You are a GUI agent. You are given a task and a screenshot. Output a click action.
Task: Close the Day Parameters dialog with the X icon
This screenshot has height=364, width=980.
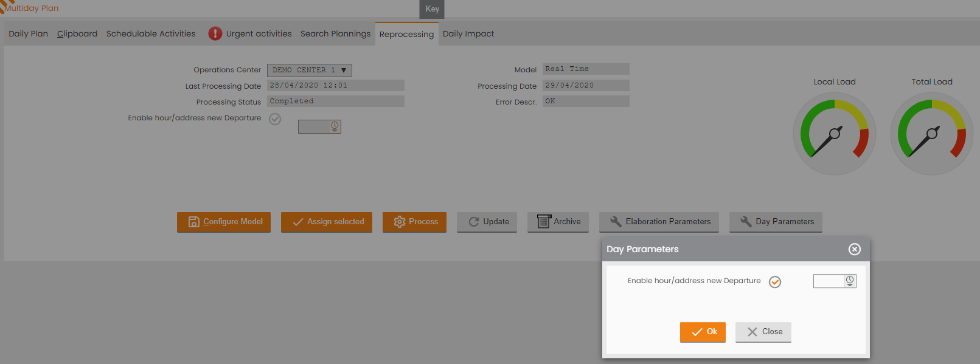click(855, 249)
